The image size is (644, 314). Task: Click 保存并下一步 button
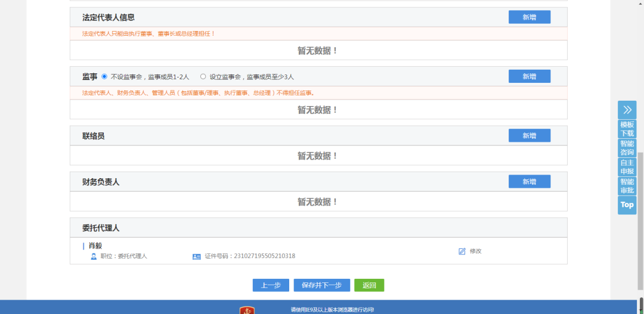321,285
